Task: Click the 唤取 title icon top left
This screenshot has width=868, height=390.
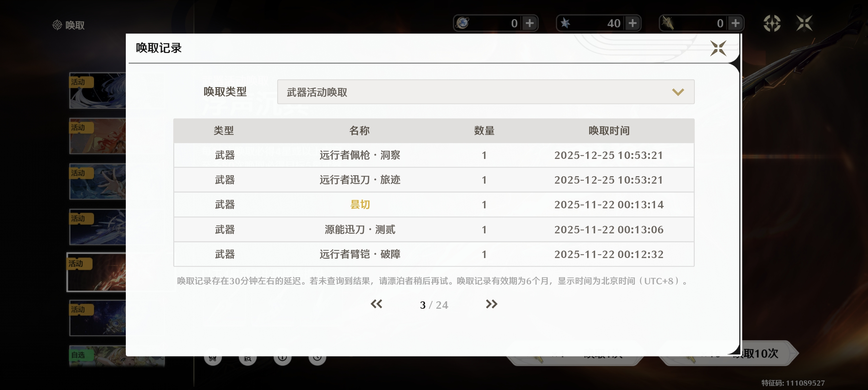Action: pos(57,25)
